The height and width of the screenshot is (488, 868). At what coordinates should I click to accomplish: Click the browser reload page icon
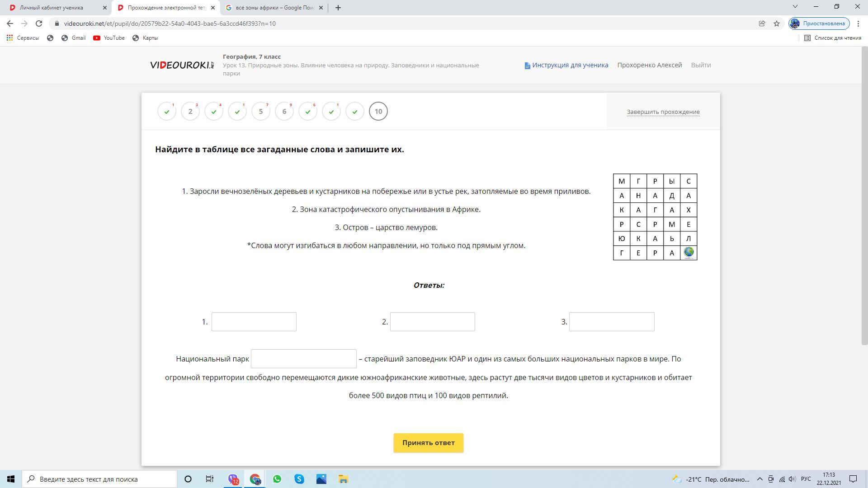pyautogui.click(x=39, y=23)
